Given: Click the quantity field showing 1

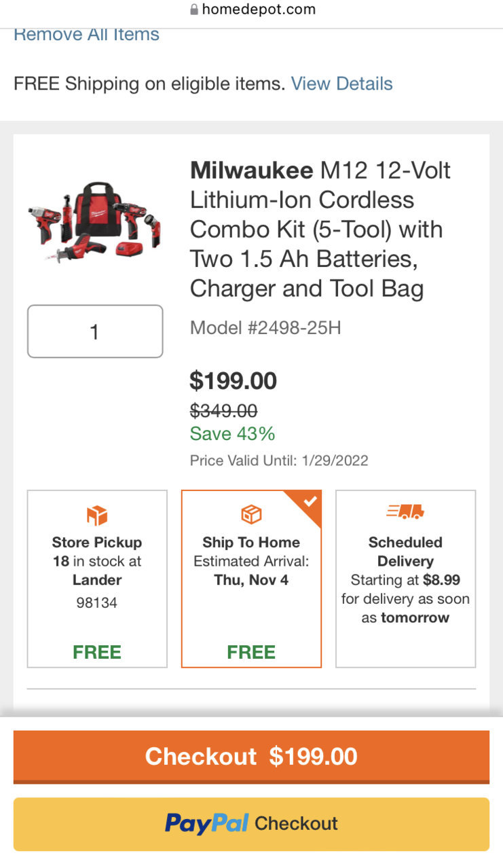Looking at the screenshot, I should click(x=95, y=331).
